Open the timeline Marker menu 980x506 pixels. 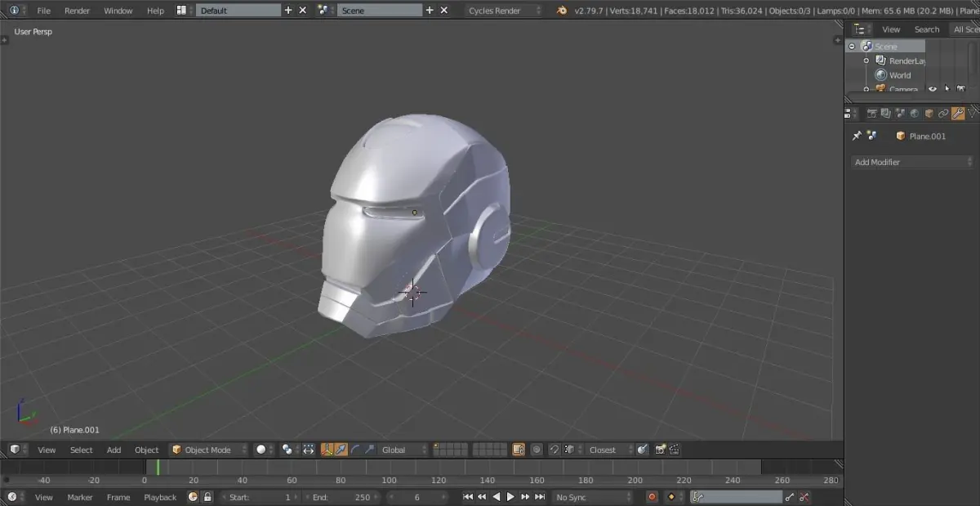[x=80, y=497]
